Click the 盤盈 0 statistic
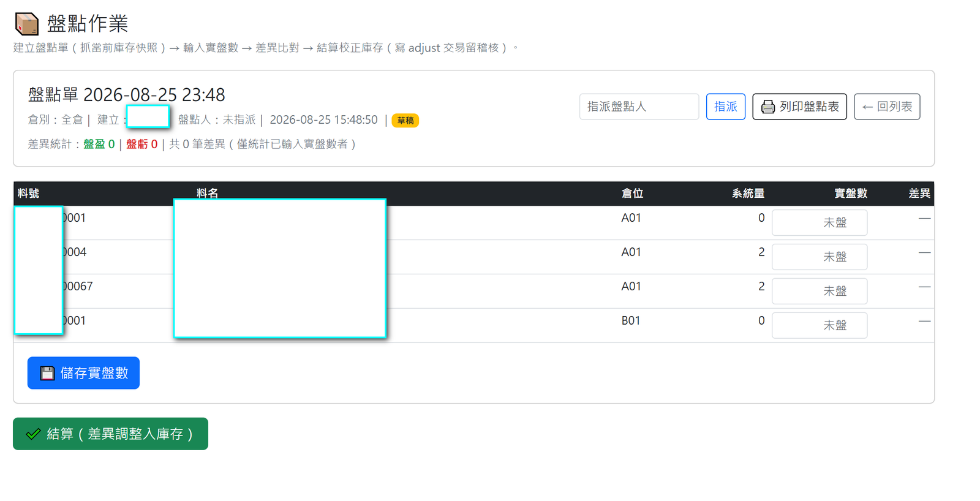The image size is (980, 501). click(99, 145)
